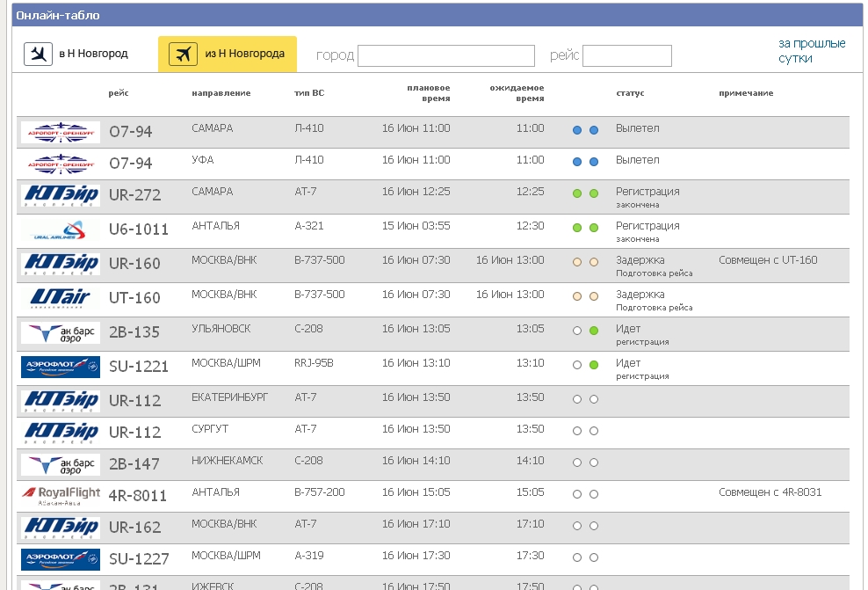868x590 pixels.
Task: Click the 'тип ВС' column header
Action: tap(309, 93)
